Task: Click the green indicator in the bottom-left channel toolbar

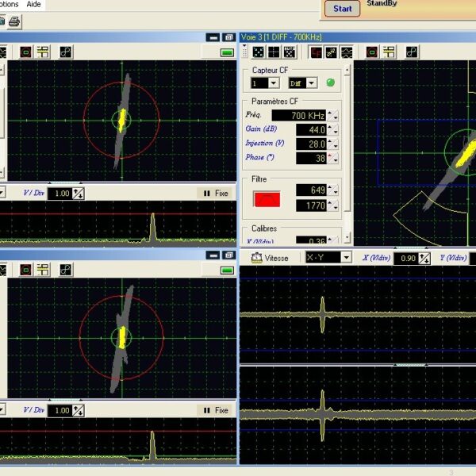Action: [x=227, y=271]
